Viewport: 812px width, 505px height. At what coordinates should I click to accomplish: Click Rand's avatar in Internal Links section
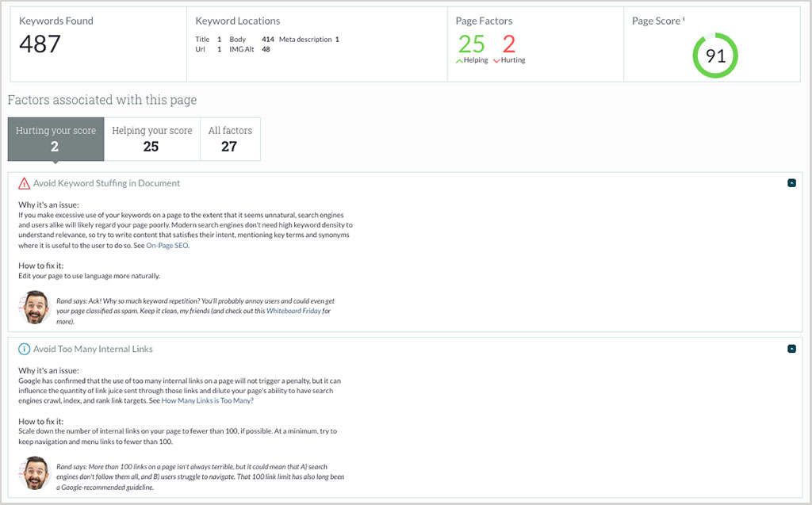[x=35, y=472]
